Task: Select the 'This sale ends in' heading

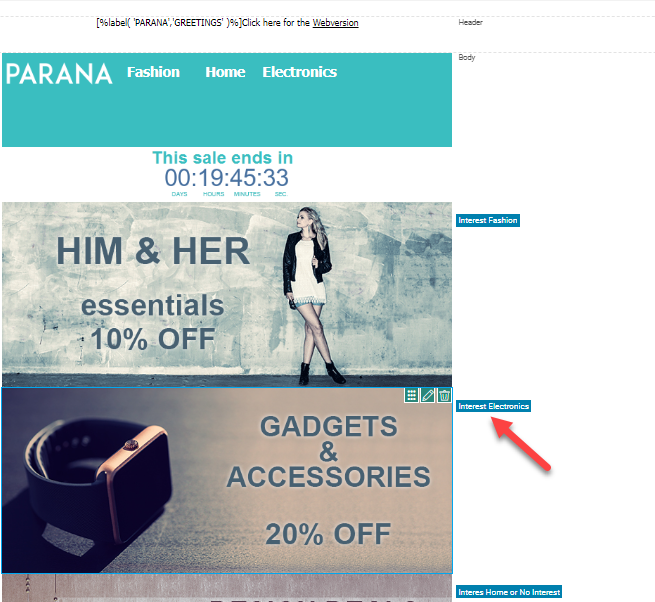Action: (x=223, y=158)
